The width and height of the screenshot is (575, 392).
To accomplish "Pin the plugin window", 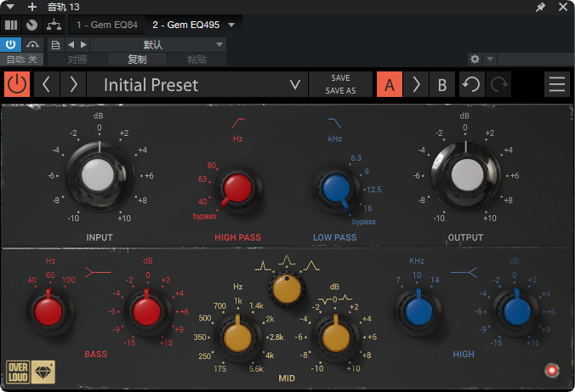I will point(540,7).
